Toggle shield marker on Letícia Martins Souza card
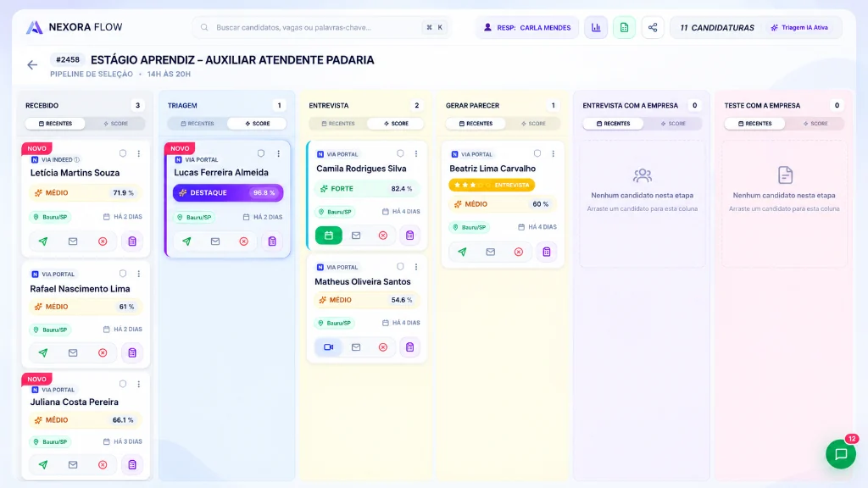The height and width of the screenshot is (488, 868). tap(123, 153)
